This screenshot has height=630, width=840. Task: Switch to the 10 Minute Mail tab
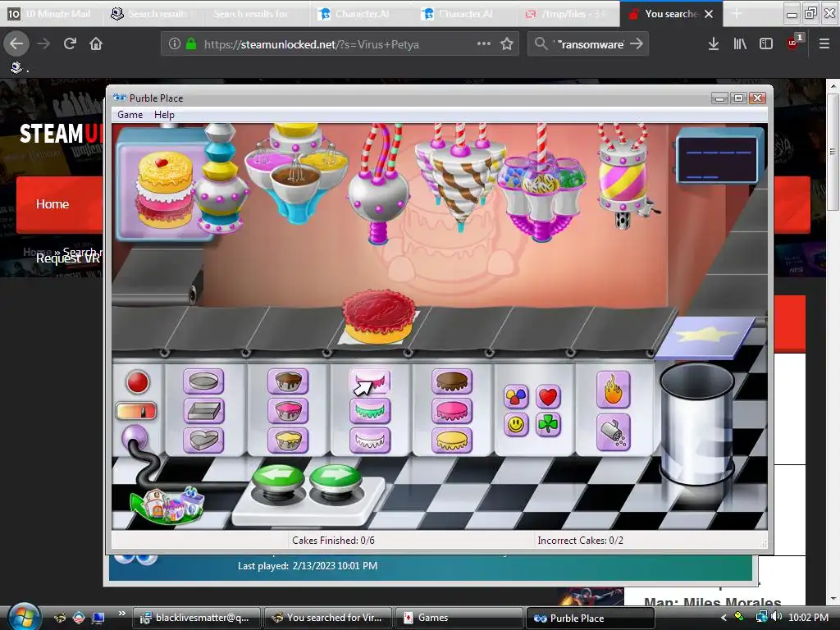click(51, 14)
